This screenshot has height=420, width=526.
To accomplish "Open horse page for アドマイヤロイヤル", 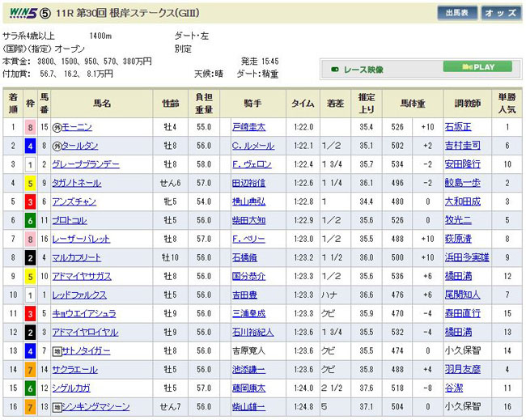I will coord(86,333).
